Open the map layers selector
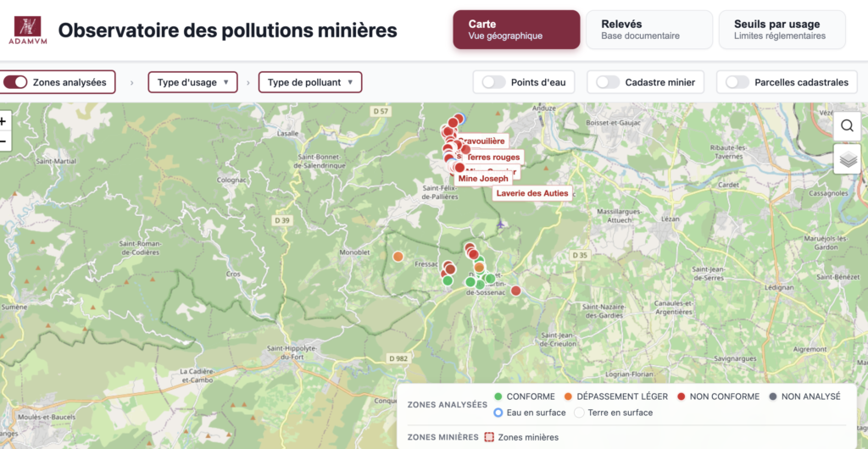This screenshot has width=868, height=449. tap(847, 158)
